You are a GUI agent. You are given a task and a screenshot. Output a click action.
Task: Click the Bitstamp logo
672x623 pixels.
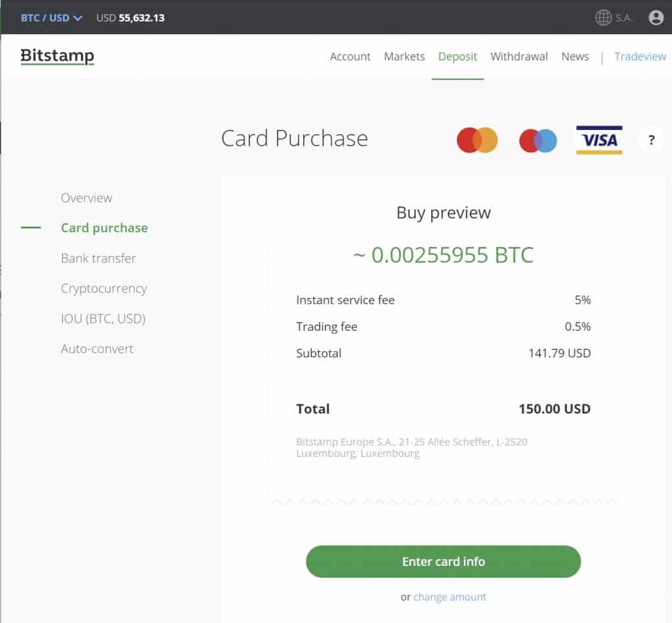coord(57,57)
